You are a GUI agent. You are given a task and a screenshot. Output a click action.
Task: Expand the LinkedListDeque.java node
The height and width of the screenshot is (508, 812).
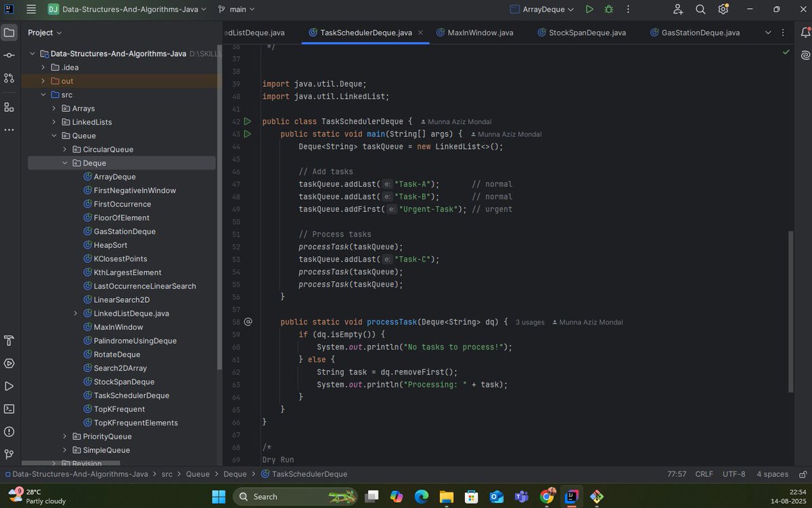(x=76, y=314)
